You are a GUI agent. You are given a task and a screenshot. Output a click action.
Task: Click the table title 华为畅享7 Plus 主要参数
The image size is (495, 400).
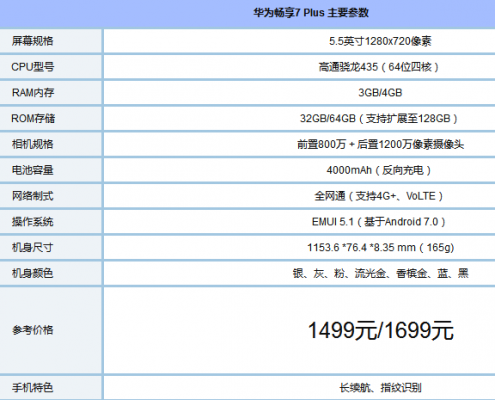pos(311,13)
